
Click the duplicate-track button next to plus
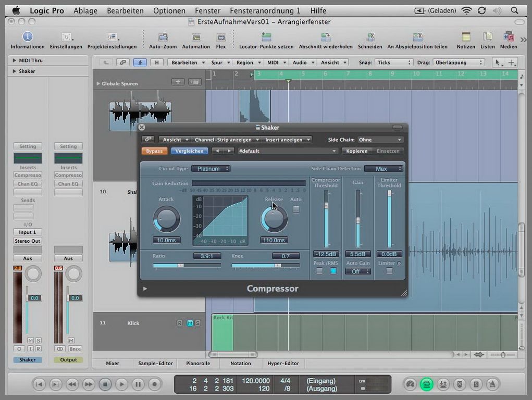tap(195, 82)
